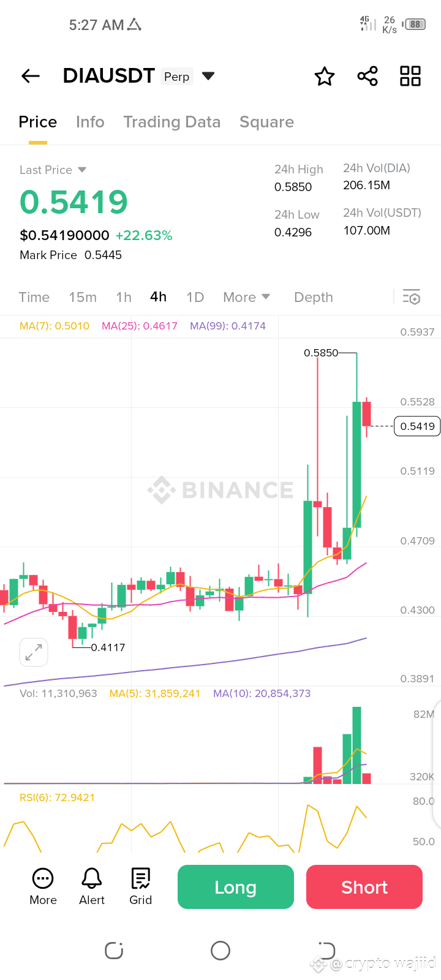The height and width of the screenshot is (980, 441).
Task: Switch to the Price tab
Action: pos(38,122)
